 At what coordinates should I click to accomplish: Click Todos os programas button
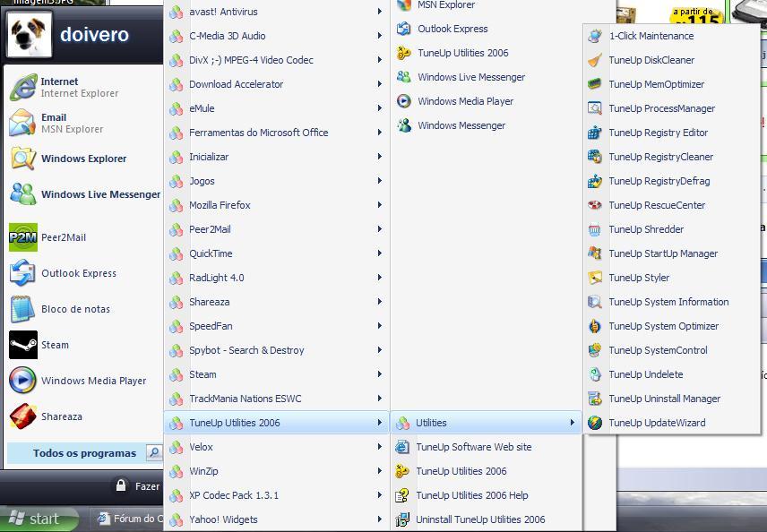(84, 453)
